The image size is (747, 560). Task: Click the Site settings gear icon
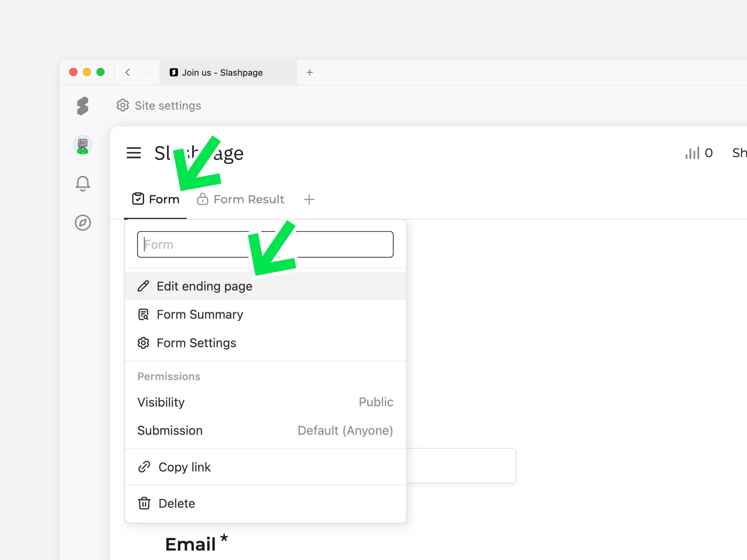[123, 105]
